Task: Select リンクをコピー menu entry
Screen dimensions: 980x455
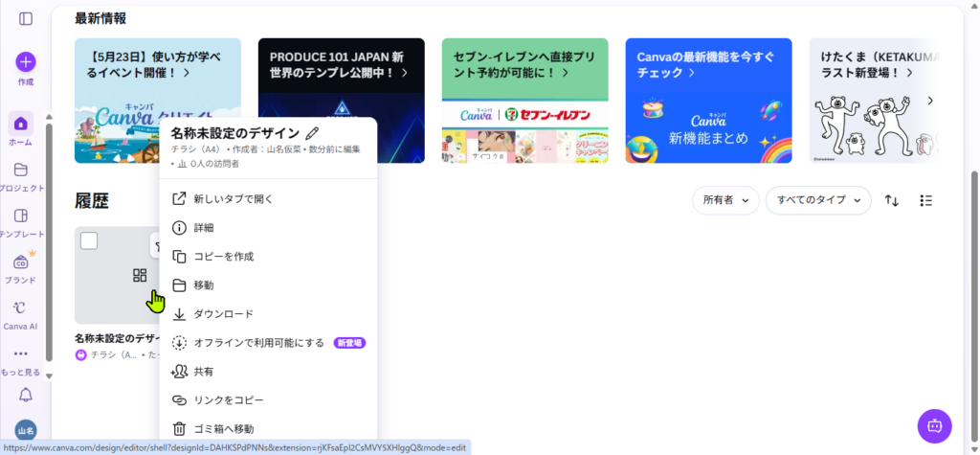Action: [x=268, y=400]
